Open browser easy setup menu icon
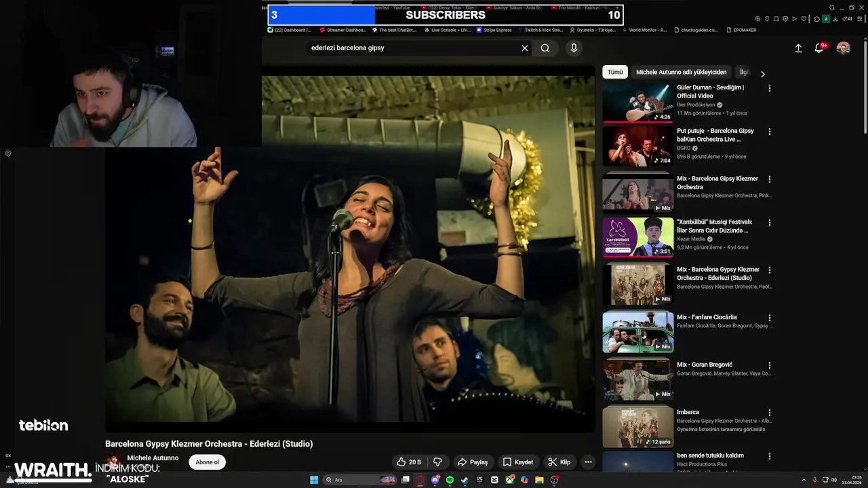 (x=860, y=19)
